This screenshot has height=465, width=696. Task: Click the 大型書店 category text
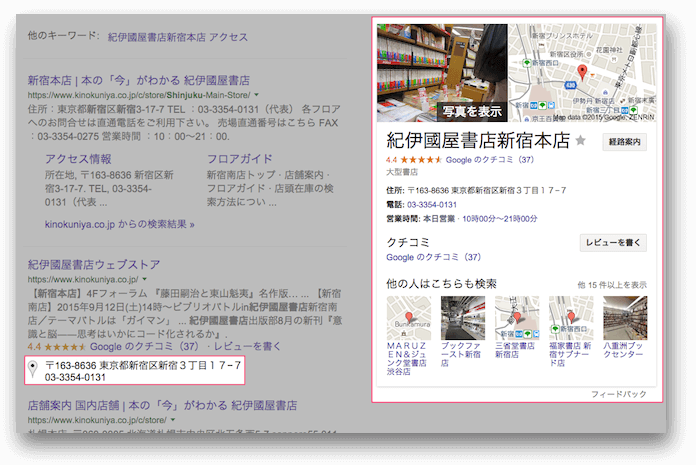point(402,172)
